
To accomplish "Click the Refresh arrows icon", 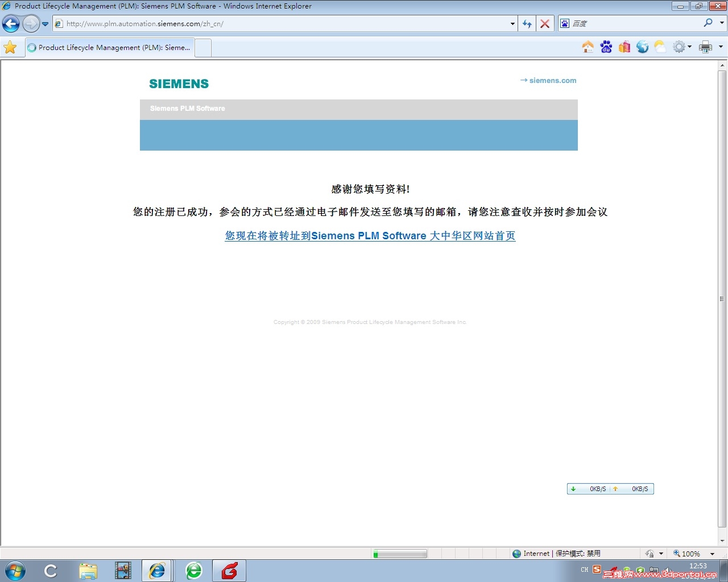I will (x=527, y=24).
